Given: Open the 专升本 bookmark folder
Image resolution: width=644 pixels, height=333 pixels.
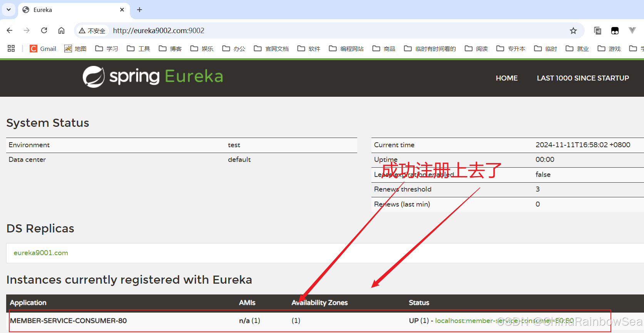Looking at the screenshot, I should point(511,49).
